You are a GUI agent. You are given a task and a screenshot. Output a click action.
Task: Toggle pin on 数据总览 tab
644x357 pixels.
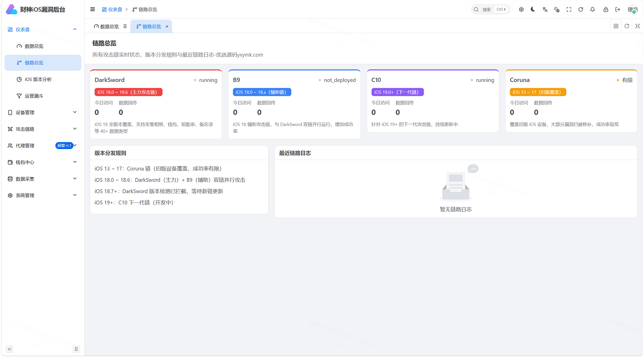[x=125, y=26]
